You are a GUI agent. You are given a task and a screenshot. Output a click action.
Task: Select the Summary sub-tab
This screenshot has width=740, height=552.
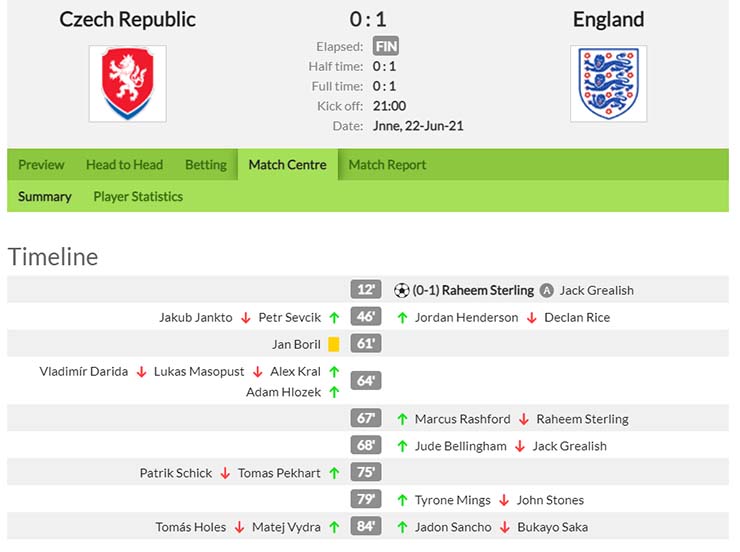pyautogui.click(x=44, y=196)
